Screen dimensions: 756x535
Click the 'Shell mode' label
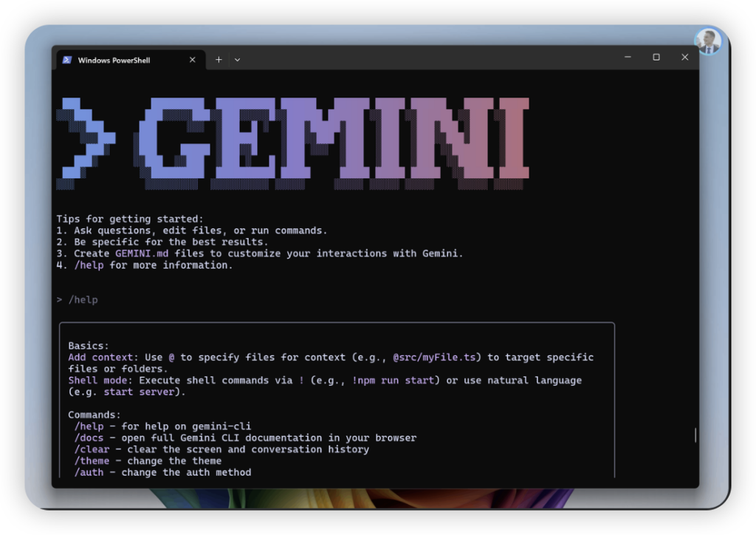click(x=97, y=380)
